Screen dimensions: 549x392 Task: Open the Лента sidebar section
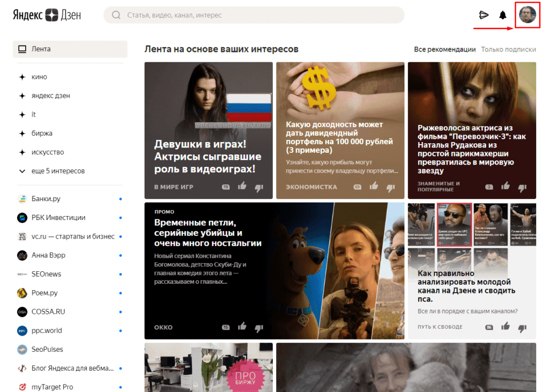(70, 49)
